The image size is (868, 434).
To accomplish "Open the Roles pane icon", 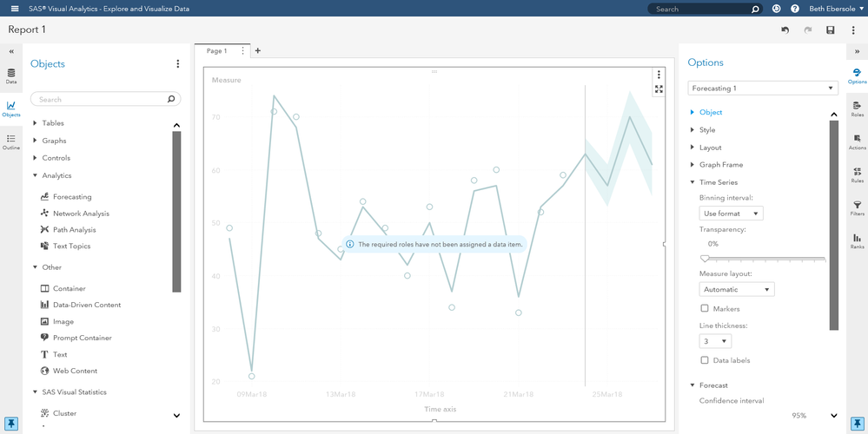I will [857, 108].
